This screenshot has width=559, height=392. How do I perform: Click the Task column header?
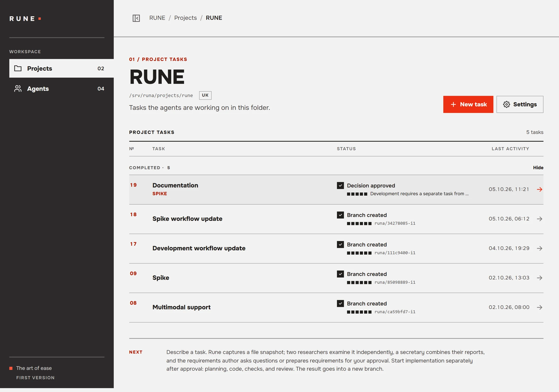tap(159, 149)
